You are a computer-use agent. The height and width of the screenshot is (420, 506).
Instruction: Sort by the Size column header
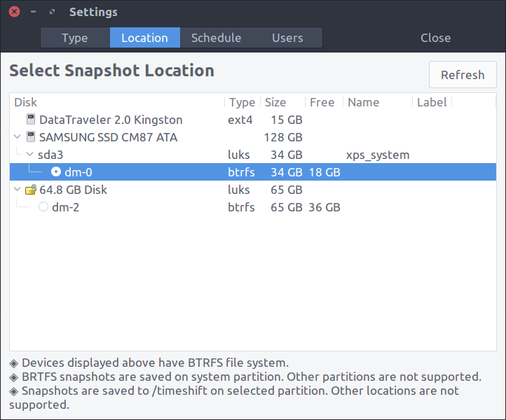point(275,102)
